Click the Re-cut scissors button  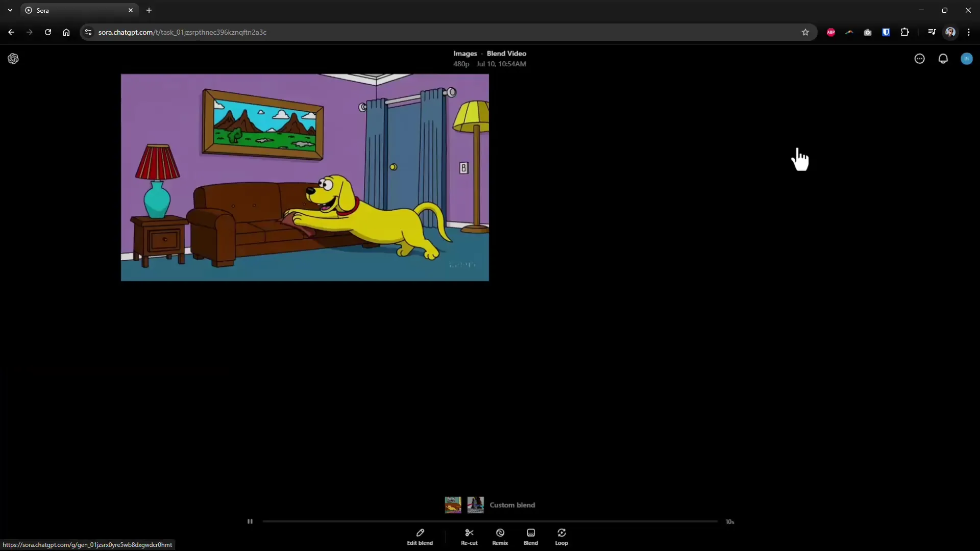[x=469, y=537]
